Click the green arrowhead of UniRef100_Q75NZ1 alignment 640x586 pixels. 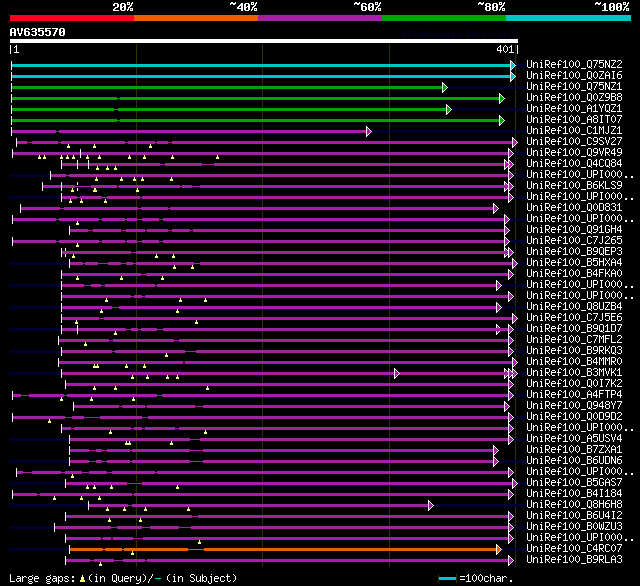point(445,87)
